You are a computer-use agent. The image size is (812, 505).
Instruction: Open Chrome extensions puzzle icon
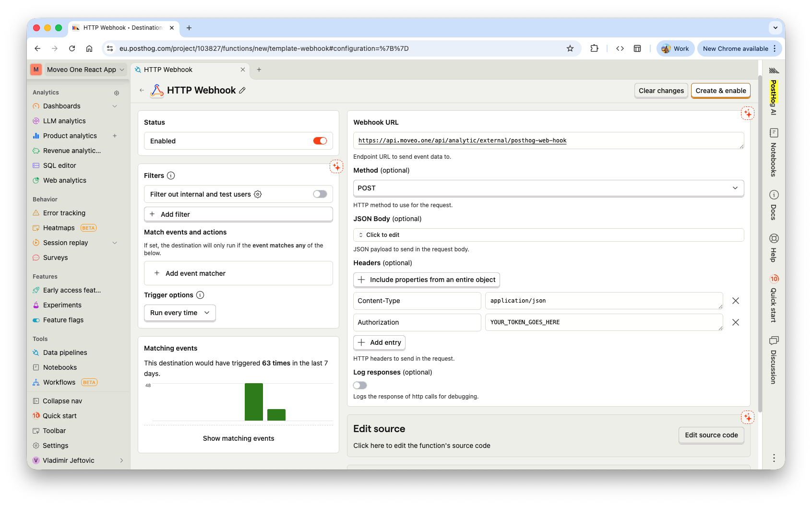(x=594, y=48)
